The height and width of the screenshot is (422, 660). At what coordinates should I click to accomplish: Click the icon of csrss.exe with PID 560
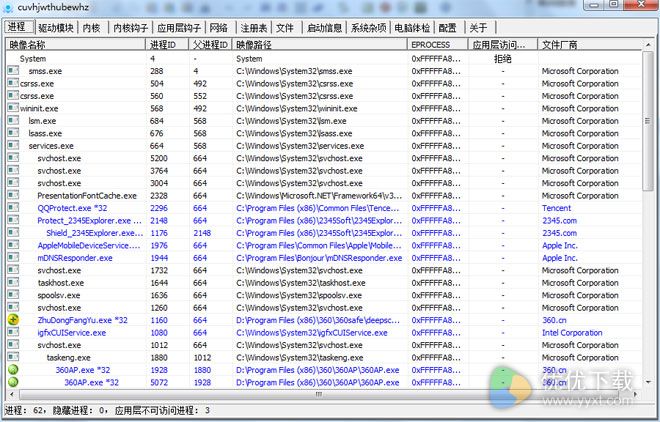13,96
